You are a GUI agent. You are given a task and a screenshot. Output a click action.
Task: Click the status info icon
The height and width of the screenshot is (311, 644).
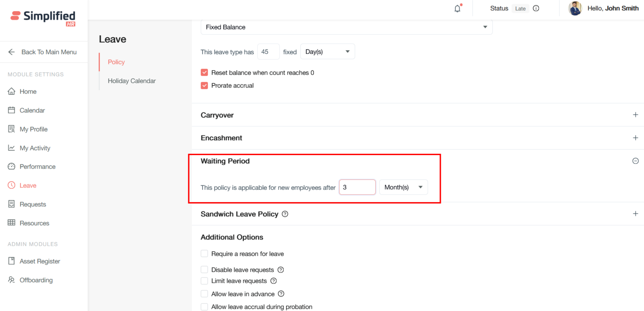(x=536, y=9)
